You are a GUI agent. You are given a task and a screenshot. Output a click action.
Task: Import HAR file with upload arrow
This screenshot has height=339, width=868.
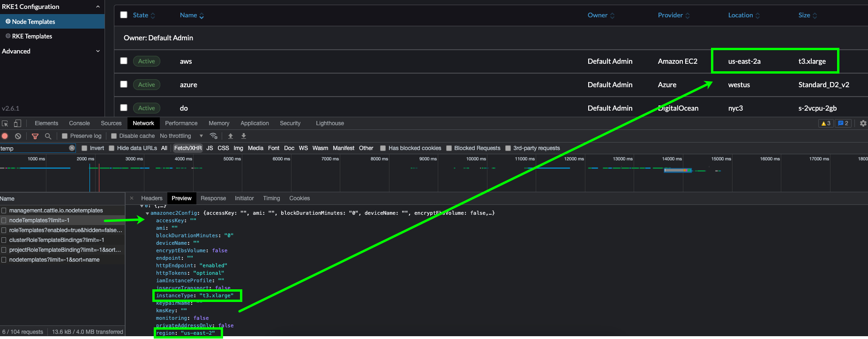point(231,136)
